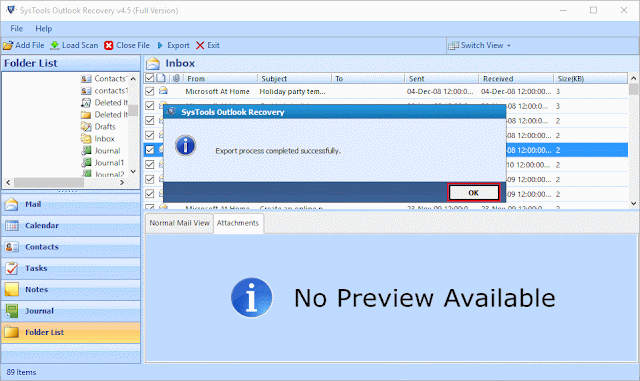
Task: Click the Load Scan toolbar icon
Action: pyautogui.click(x=55, y=45)
